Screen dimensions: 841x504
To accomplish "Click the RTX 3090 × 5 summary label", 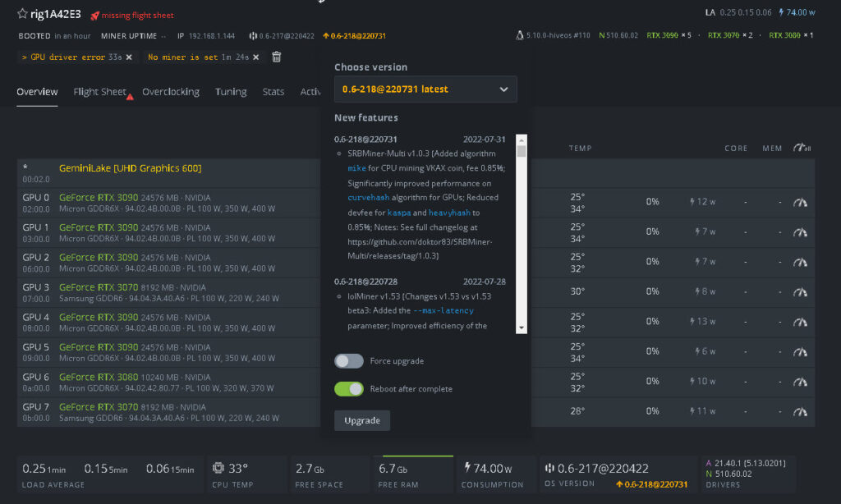I will 669,35.
